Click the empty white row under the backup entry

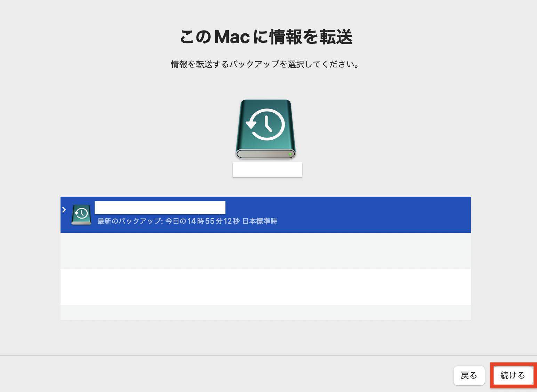[265, 286]
